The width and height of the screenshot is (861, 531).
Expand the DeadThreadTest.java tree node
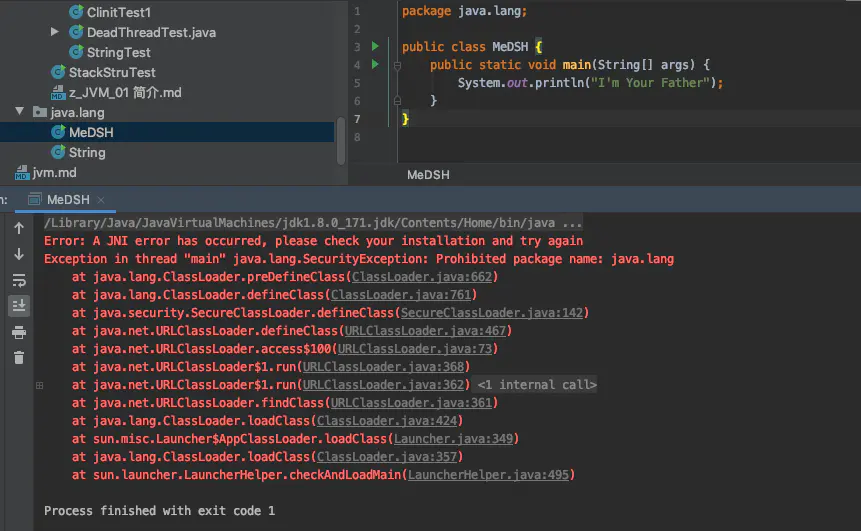tap(54, 32)
